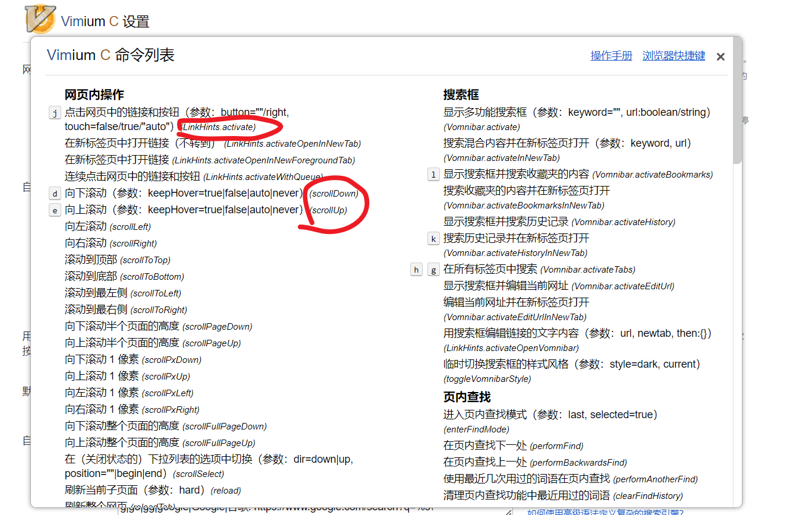Select the "j" key badge for link hints
Image resolution: width=812 pixels, height=515 pixels.
54,112
